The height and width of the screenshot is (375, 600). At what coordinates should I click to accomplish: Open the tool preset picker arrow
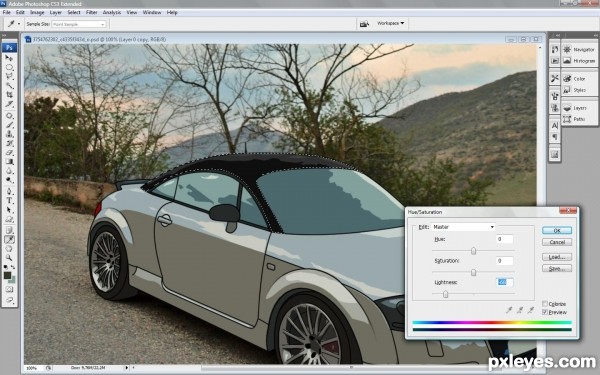click(x=19, y=24)
